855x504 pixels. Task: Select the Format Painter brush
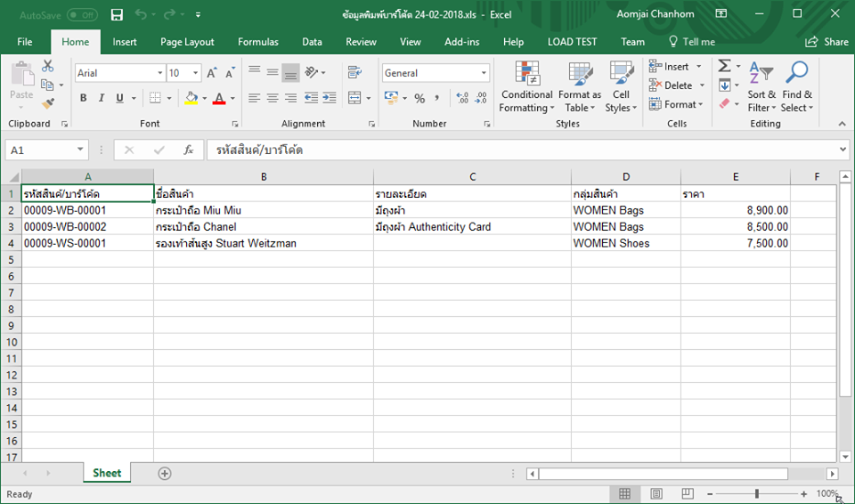click(x=48, y=103)
